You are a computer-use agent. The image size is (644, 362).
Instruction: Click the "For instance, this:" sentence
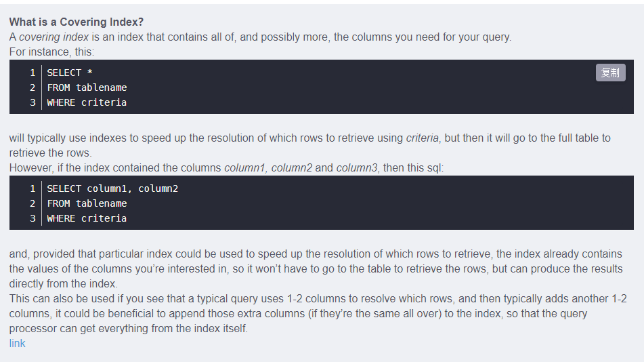51,52
